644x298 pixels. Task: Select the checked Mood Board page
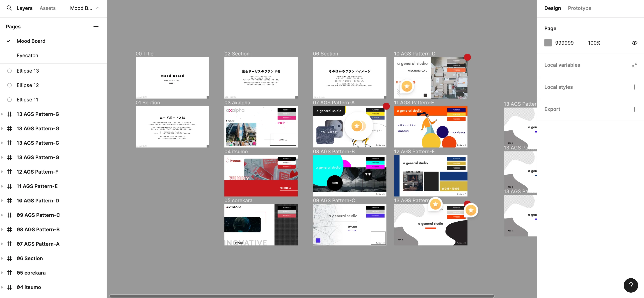(31, 41)
